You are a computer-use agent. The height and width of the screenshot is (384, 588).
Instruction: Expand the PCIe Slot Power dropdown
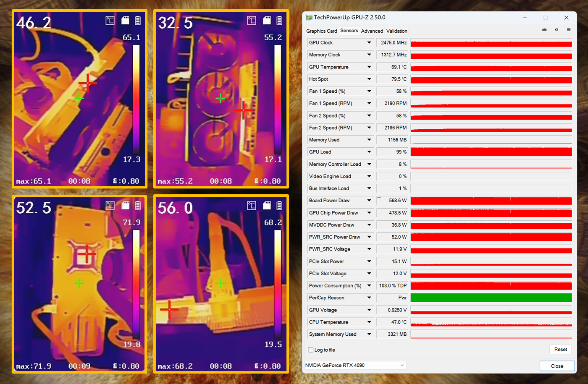click(x=369, y=261)
